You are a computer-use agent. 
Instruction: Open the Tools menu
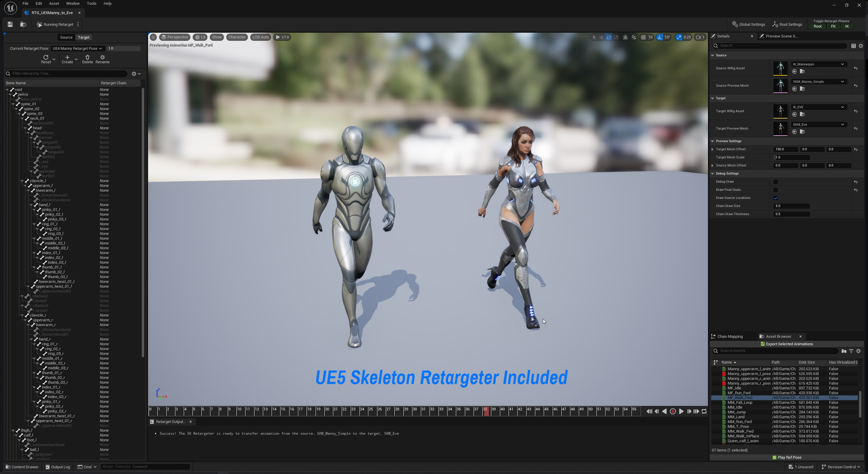(x=91, y=3)
